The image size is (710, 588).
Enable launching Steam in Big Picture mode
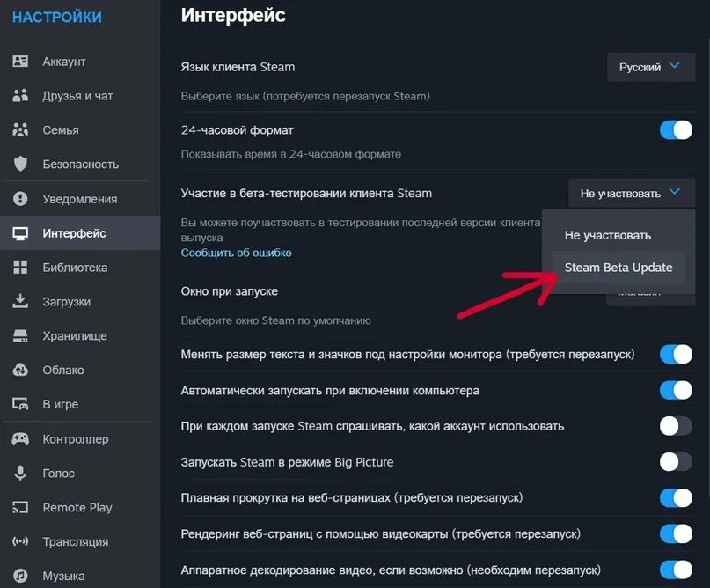(x=676, y=462)
